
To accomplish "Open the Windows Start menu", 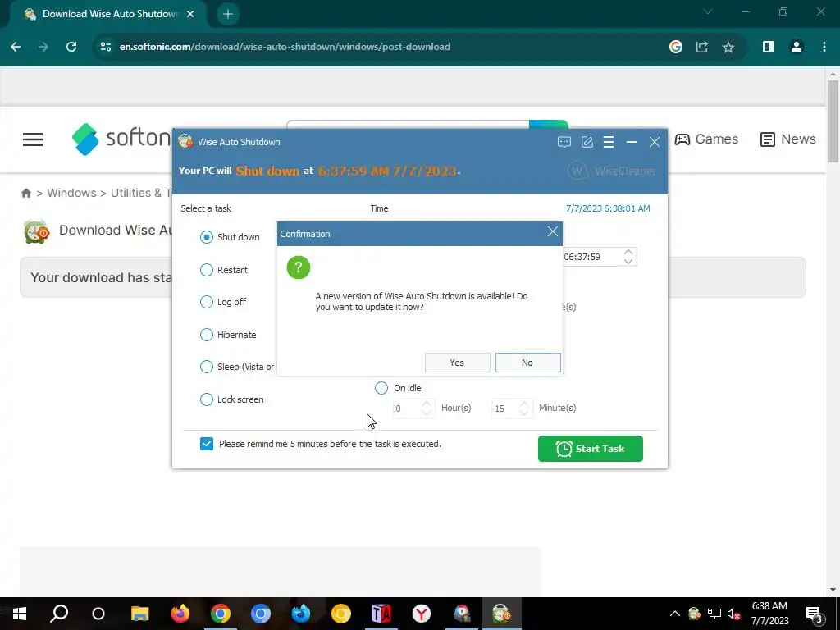I will (20, 614).
